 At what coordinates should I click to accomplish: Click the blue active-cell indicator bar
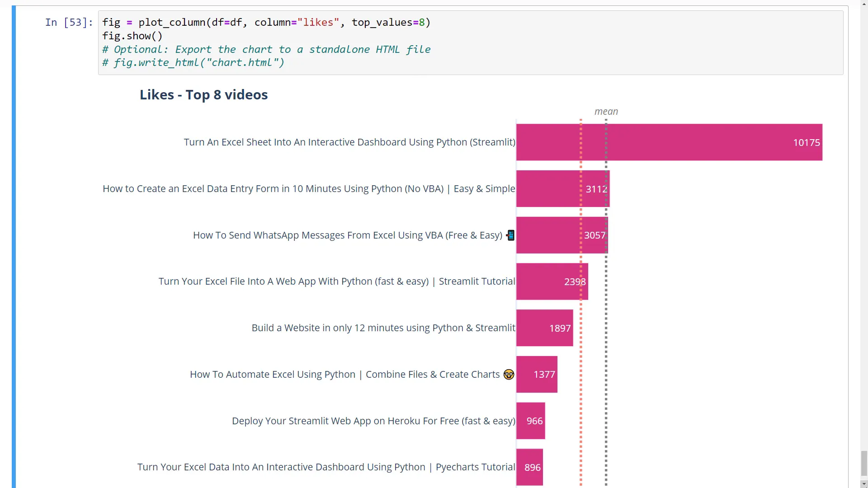click(x=14, y=244)
